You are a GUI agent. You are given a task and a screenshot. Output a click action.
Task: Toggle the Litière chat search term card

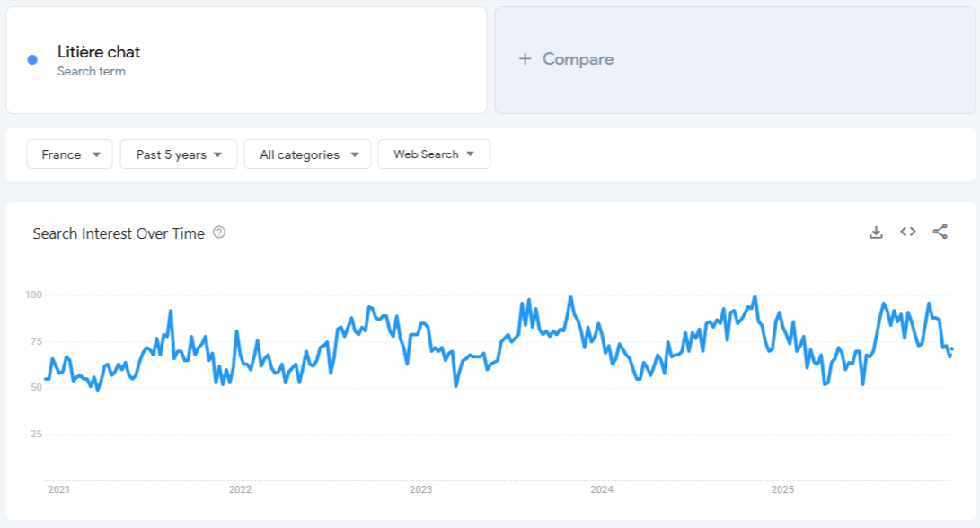(246, 58)
